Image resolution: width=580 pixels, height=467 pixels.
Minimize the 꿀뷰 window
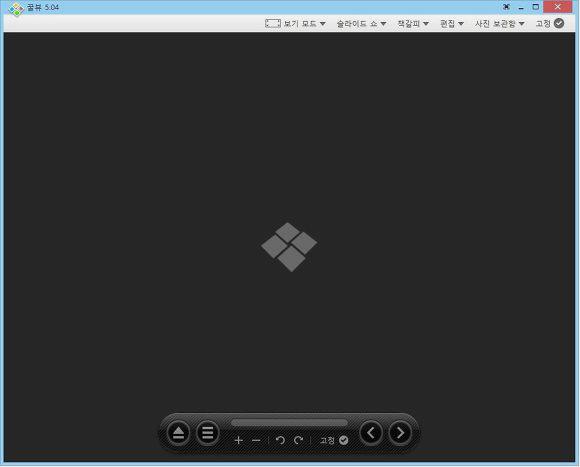coord(521,7)
